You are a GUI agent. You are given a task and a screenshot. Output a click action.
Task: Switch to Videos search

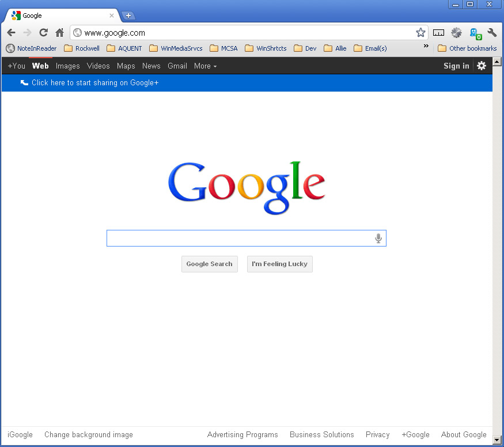pos(98,66)
